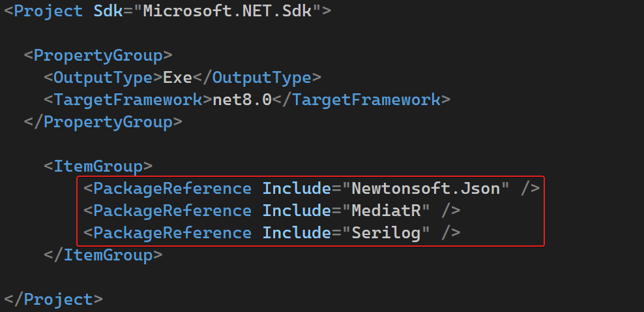Click the MediatR package name string

pyautogui.click(x=390, y=211)
